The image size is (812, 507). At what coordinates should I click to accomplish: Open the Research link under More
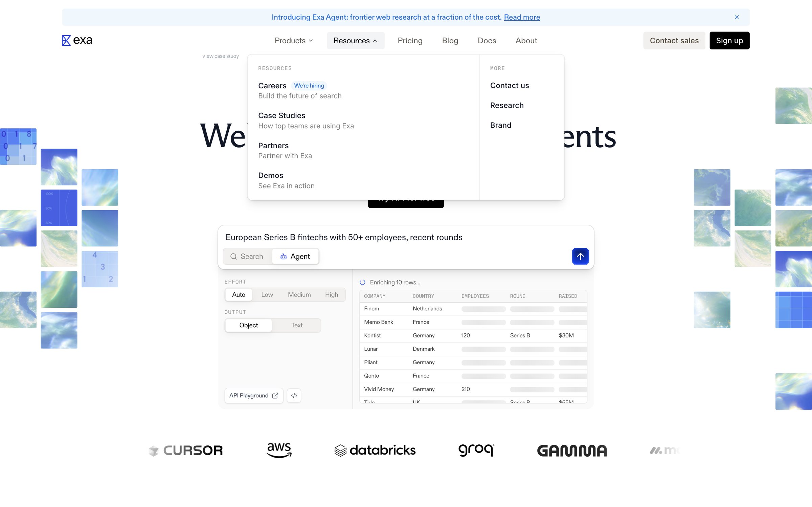(x=506, y=105)
